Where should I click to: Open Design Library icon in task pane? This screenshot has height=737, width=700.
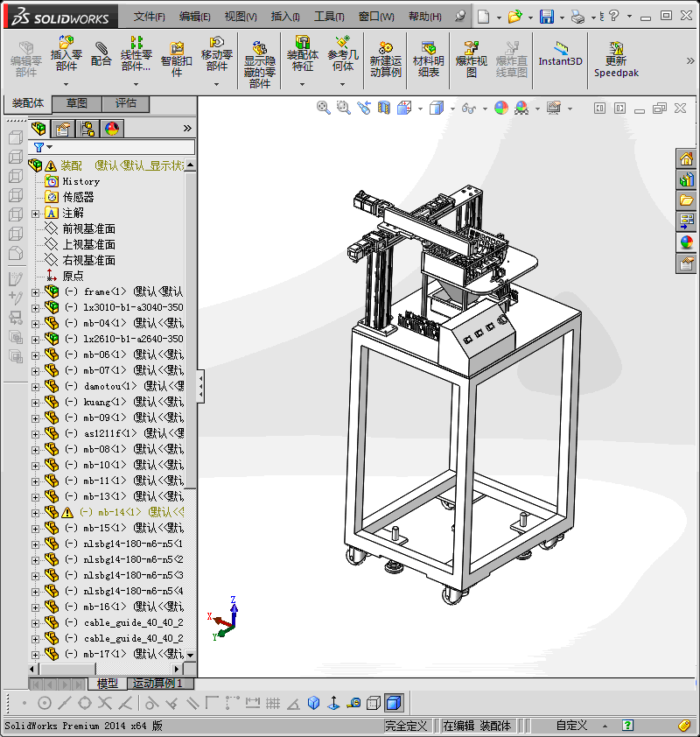686,179
